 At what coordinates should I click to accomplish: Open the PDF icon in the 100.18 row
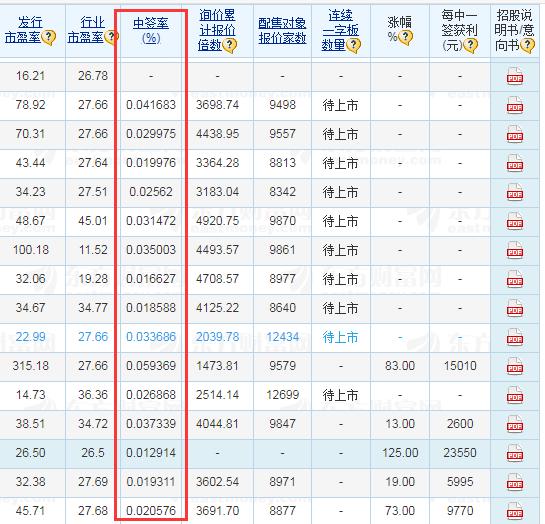point(515,251)
